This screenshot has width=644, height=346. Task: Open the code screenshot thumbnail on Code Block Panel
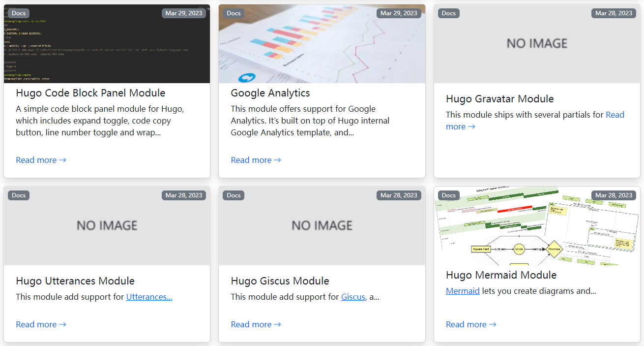pos(107,43)
